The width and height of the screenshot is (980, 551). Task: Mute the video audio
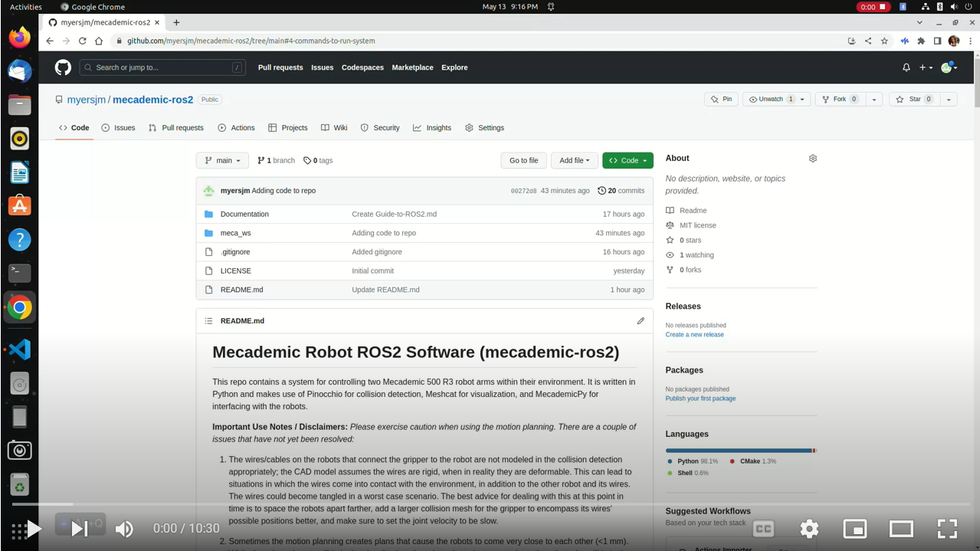click(x=124, y=528)
